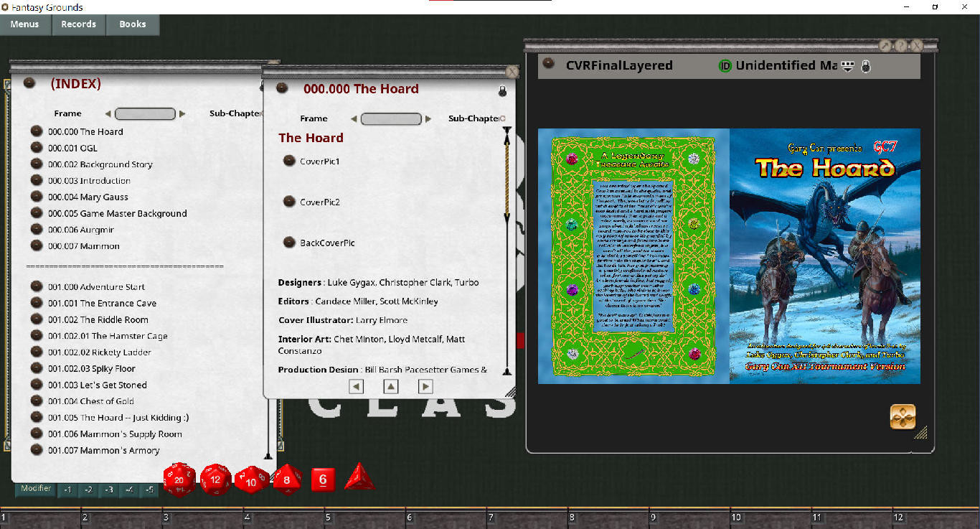Open 001.002.01 The Hamster Cage entry
Screen dimensions: 980x529
(x=108, y=335)
